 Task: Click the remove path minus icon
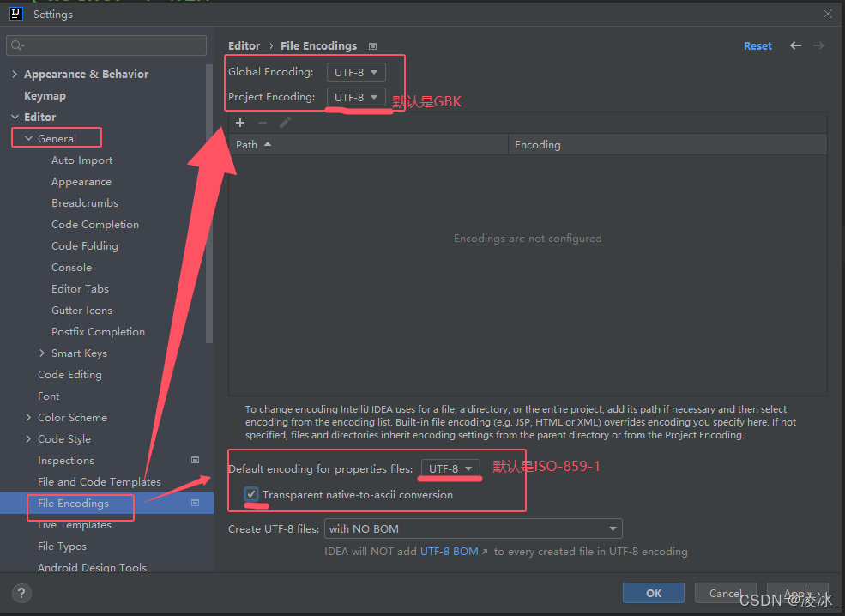click(x=263, y=123)
